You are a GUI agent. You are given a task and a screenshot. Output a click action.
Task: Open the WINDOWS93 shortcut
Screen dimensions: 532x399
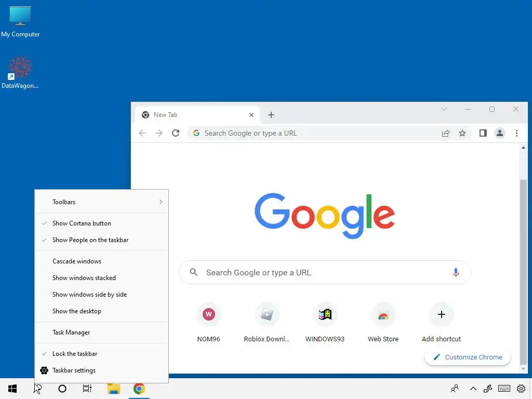(x=325, y=322)
